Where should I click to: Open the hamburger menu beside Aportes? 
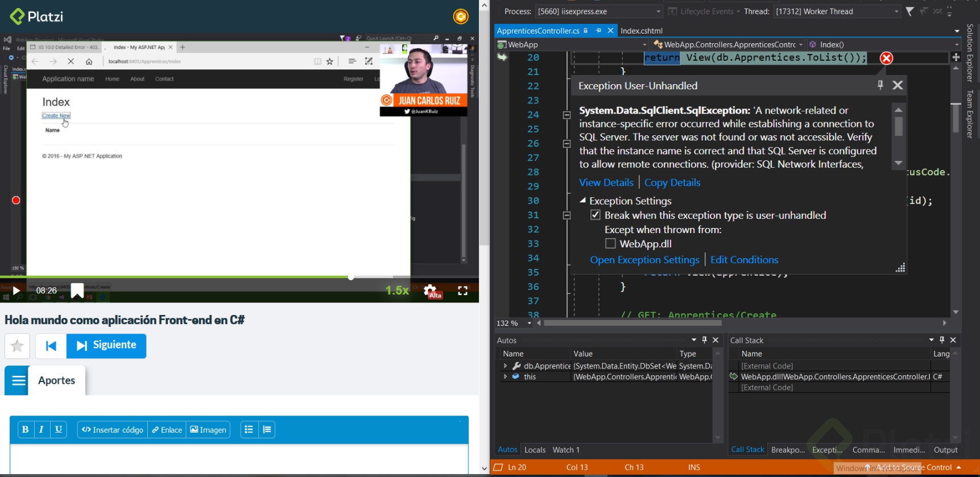(x=19, y=380)
